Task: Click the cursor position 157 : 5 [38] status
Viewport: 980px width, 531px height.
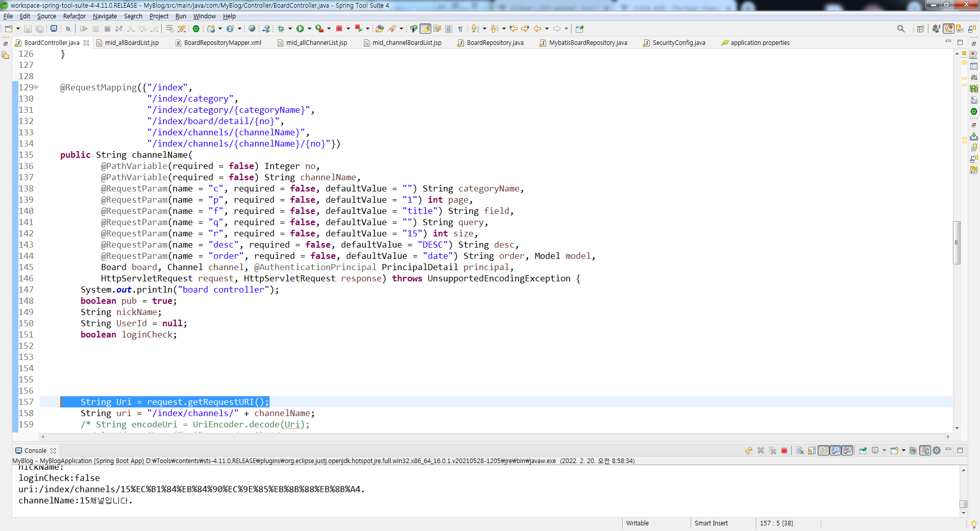Action: tap(776, 523)
